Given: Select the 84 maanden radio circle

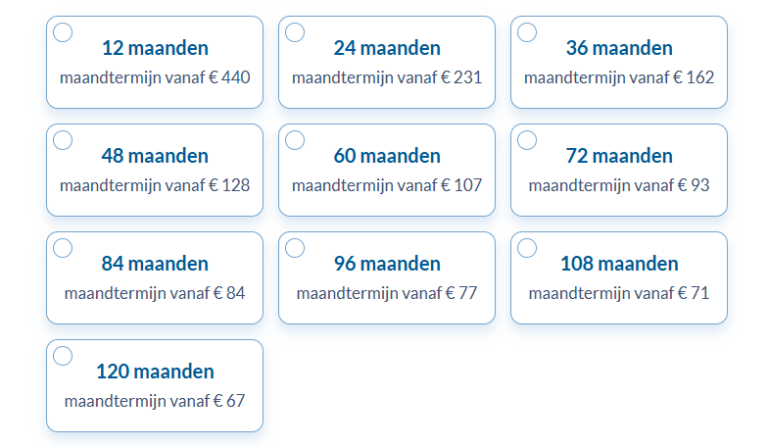Looking at the screenshot, I should [x=63, y=248].
